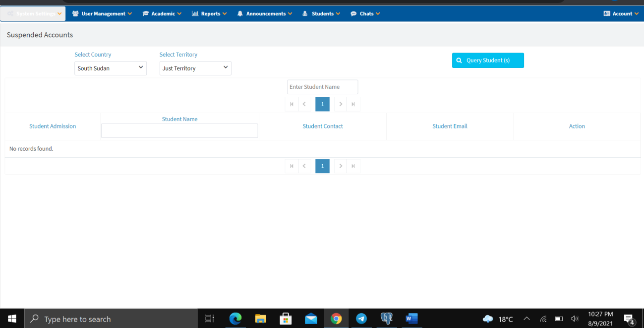Expand the Account menu
644x328 pixels.
pyautogui.click(x=621, y=14)
